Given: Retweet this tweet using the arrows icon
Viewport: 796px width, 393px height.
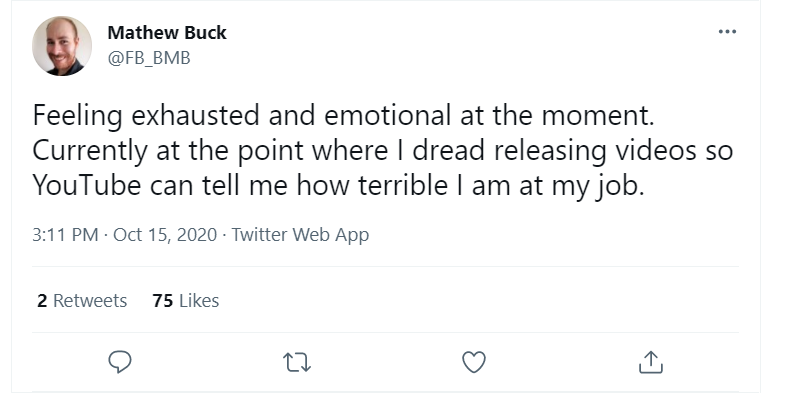Looking at the screenshot, I should click(297, 363).
